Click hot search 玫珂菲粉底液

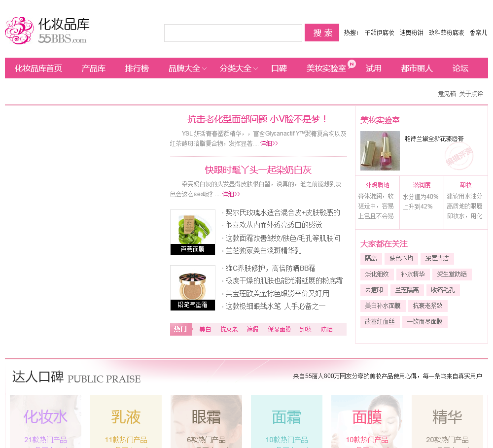click(446, 33)
